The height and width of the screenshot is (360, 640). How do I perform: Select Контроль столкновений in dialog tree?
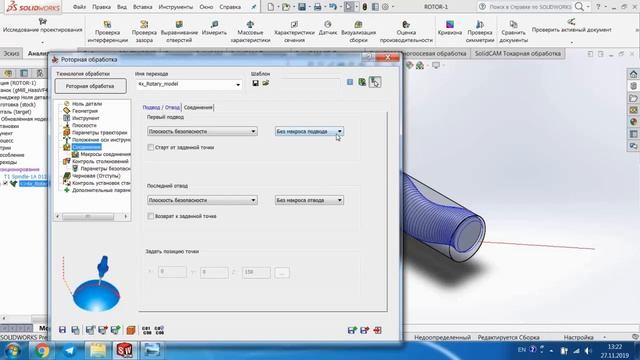[x=100, y=161]
